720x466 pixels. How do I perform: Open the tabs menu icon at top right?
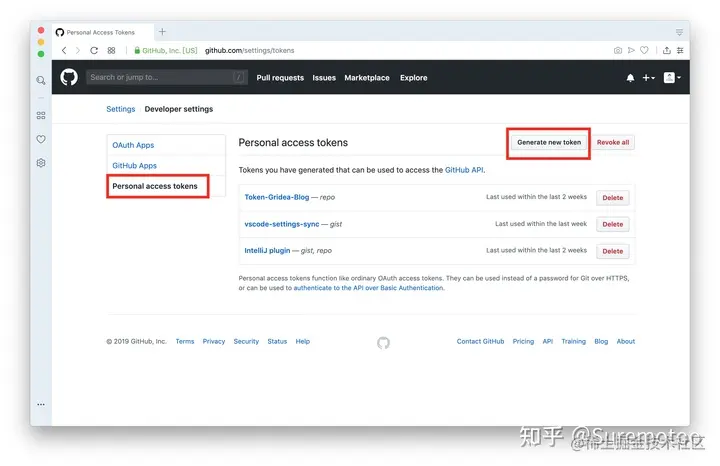pos(679,32)
